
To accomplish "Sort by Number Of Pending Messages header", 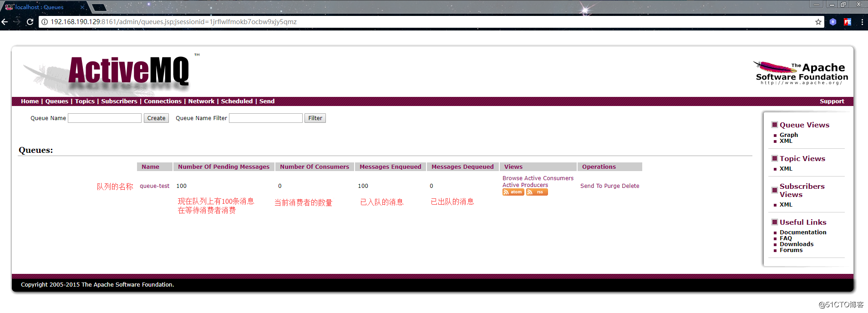I will click(x=223, y=167).
